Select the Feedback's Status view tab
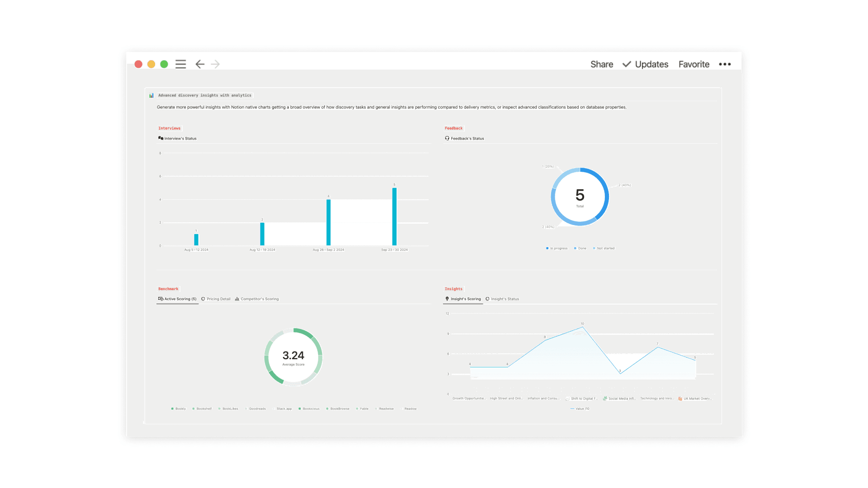868x488 pixels. [464, 138]
